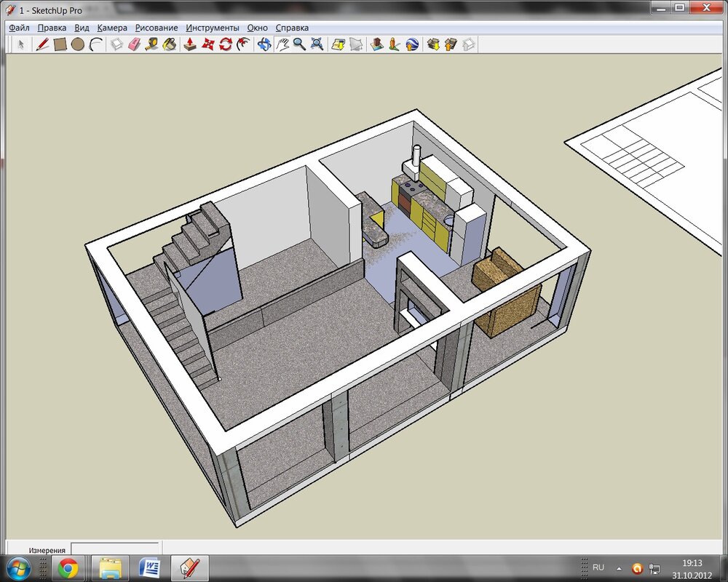
Task: Select the Arc drawing tool
Action: coord(95,44)
